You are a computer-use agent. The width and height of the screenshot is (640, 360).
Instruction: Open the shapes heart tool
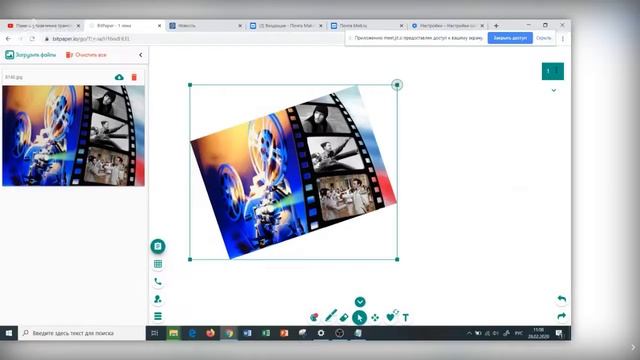click(x=391, y=316)
